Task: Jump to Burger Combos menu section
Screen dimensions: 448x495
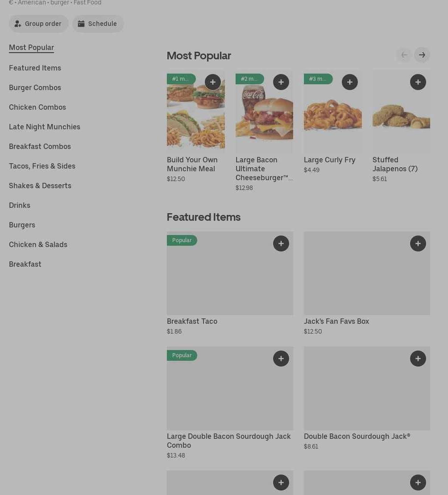Action: [x=35, y=87]
